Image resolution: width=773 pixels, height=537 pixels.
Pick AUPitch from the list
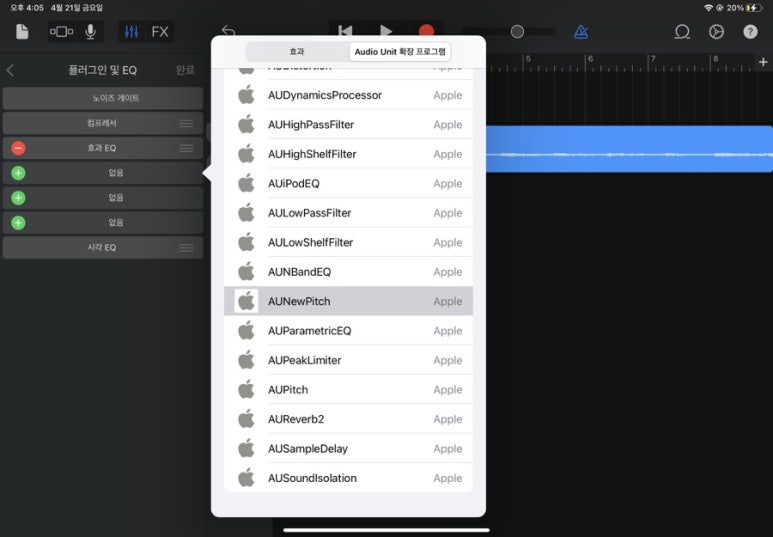[349, 390]
